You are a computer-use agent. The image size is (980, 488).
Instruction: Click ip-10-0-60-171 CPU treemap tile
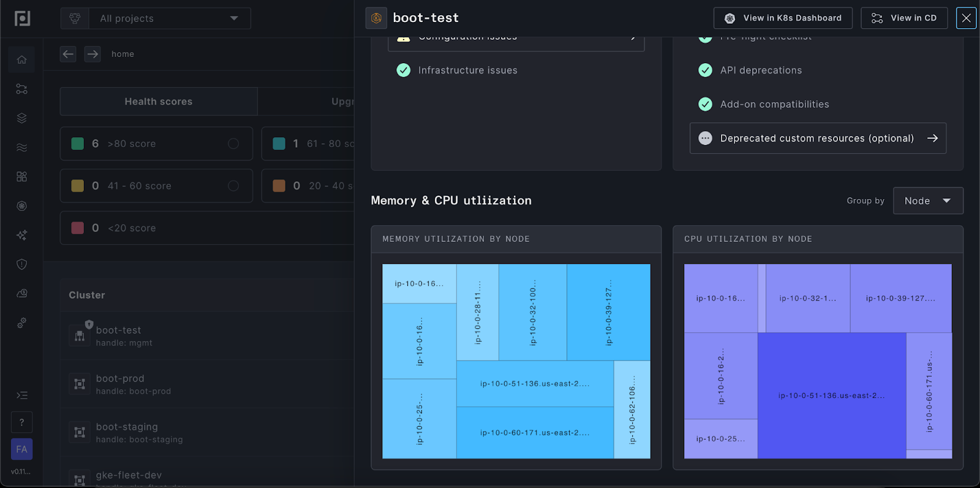(929, 391)
